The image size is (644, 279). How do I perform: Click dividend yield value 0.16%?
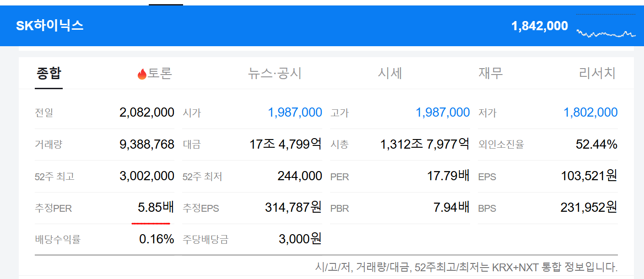point(157,239)
